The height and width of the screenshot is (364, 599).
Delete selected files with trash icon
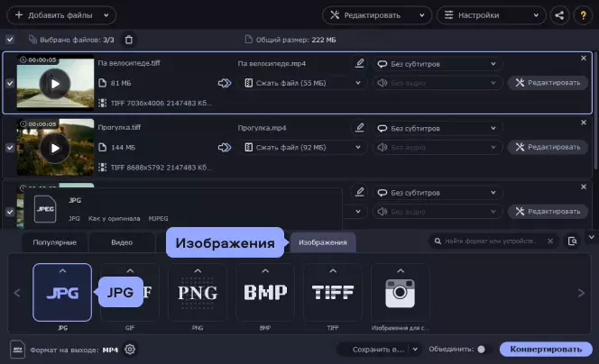click(x=129, y=40)
